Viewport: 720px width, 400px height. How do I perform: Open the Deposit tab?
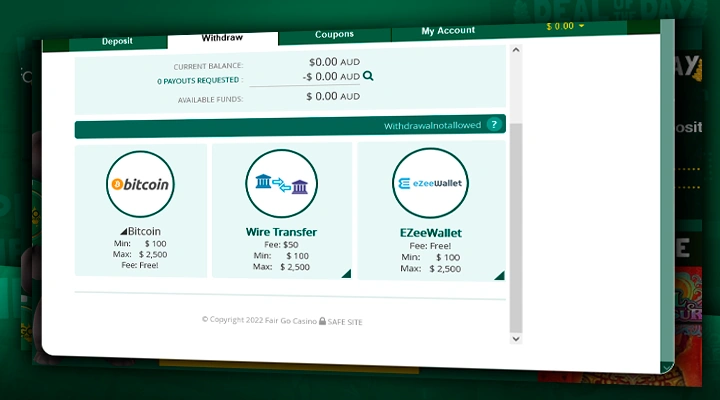[118, 41]
